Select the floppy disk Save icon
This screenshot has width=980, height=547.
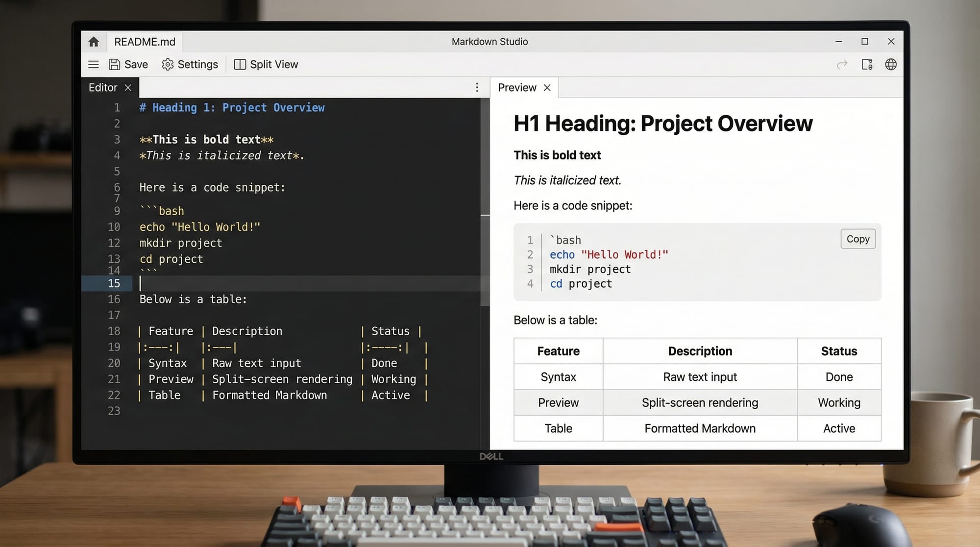pyautogui.click(x=114, y=64)
